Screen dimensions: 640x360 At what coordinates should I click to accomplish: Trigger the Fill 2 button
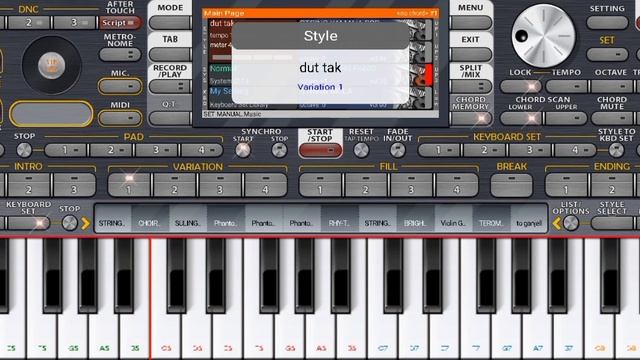tap(366, 185)
